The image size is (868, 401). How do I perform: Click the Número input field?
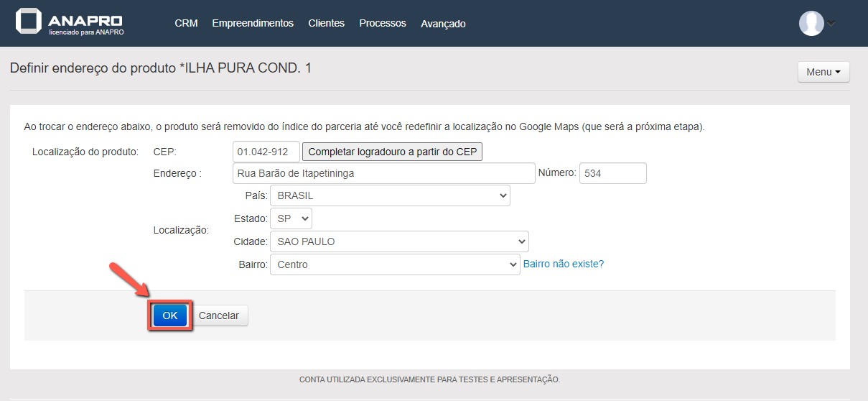pos(612,173)
